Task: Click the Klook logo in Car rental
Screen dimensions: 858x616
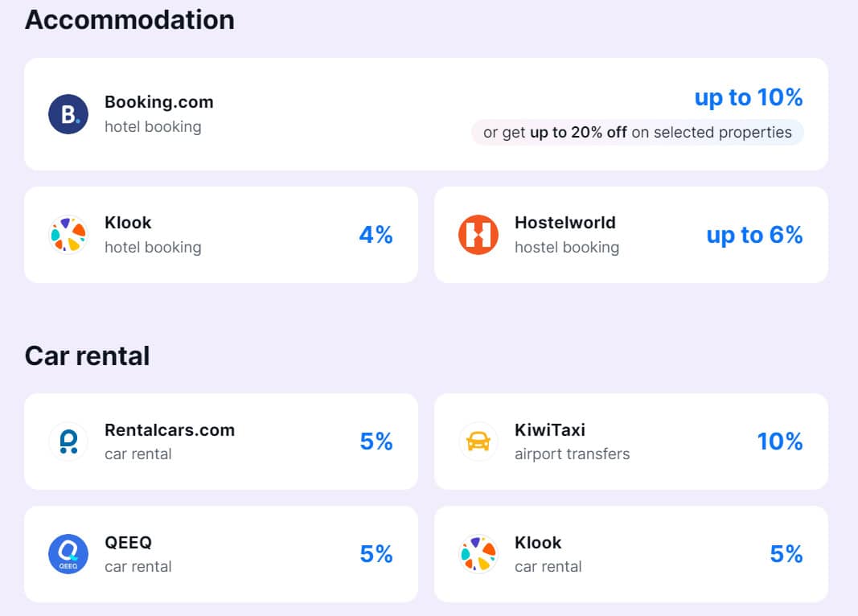Action: [478, 554]
